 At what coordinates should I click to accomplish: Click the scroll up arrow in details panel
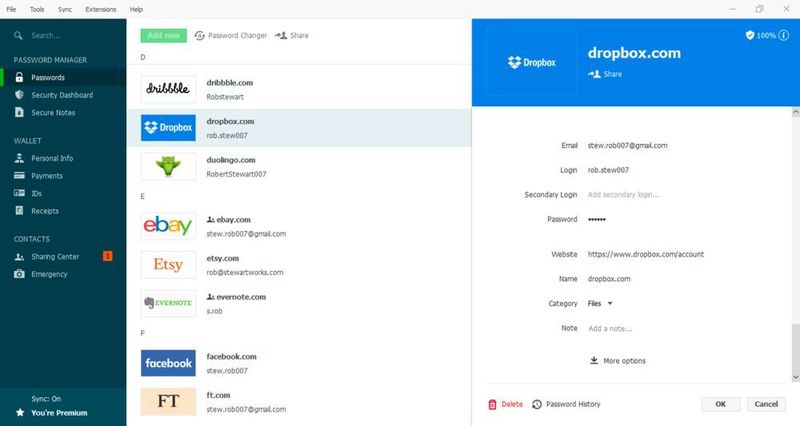pyautogui.click(x=795, y=112)
